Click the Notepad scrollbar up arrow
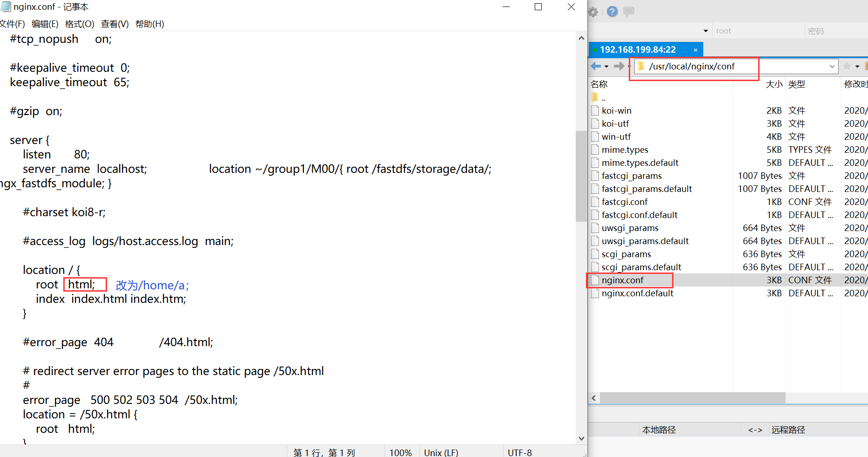 pos(581,38)
